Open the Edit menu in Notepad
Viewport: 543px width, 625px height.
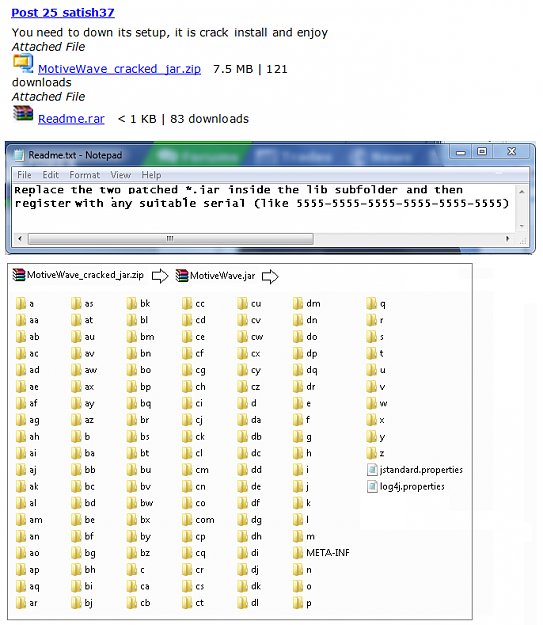[50, 175]
